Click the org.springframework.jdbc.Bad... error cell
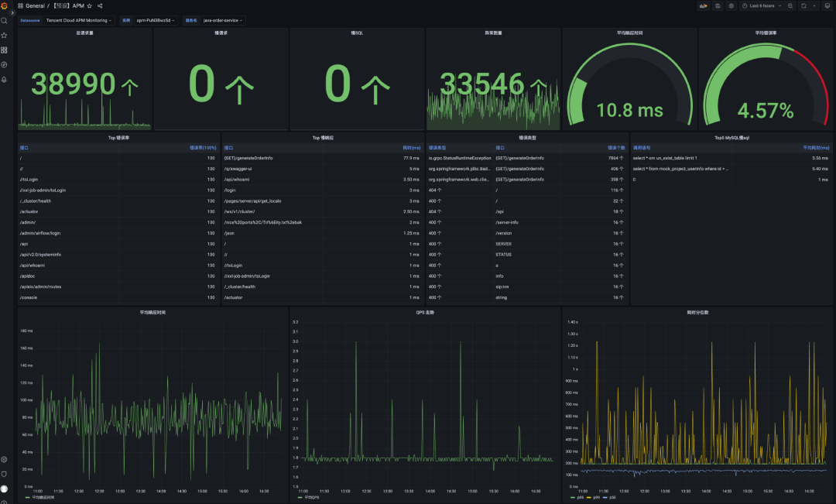 pyautogui.click(x=460, y=169)
